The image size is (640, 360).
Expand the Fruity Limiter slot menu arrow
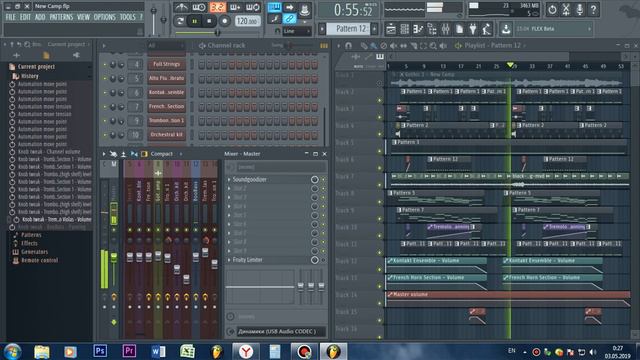(x=229, y=260)
